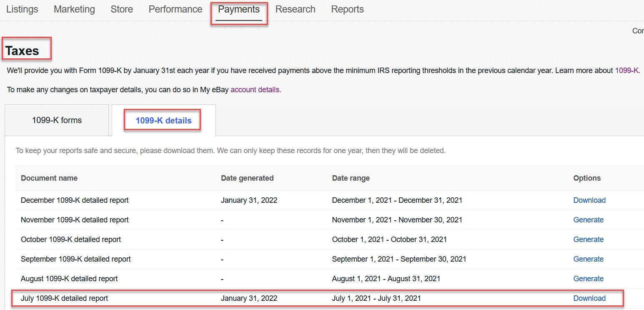Generate the September 1099-K detailed report
Image resolution: width=644 pixels, height=310 pixels.
(588, 259)
